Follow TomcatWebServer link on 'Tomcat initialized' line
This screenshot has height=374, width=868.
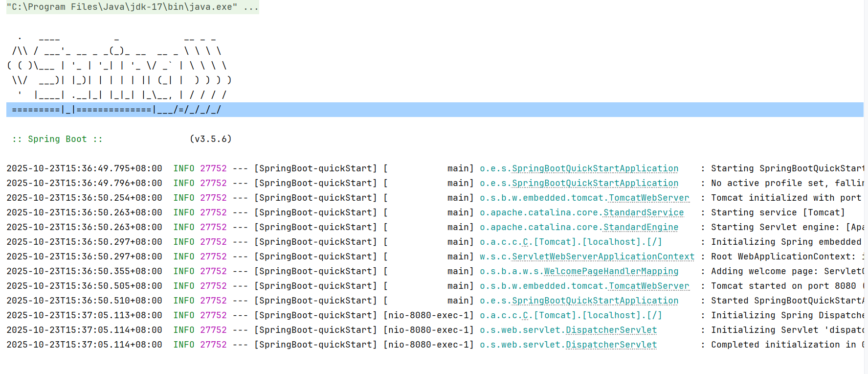click(x=649, y=198)
